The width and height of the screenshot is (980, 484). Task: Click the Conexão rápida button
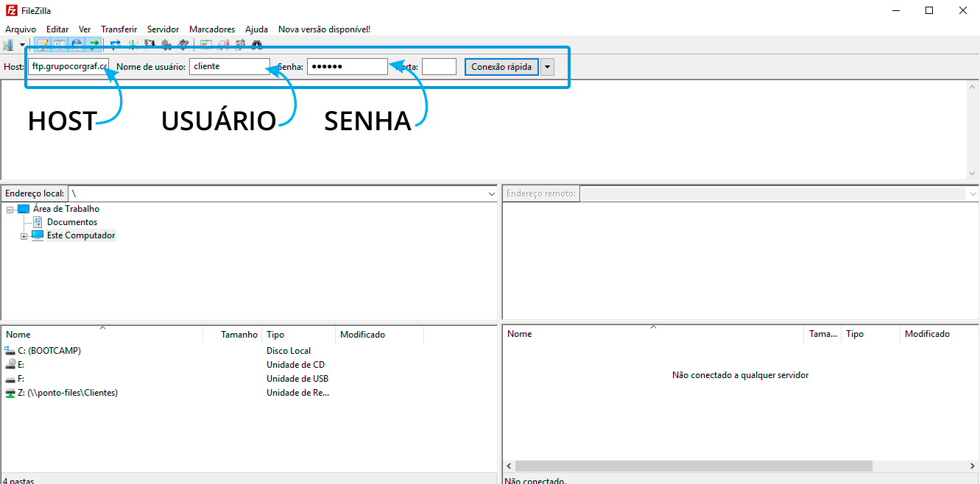tap(501, 66)
